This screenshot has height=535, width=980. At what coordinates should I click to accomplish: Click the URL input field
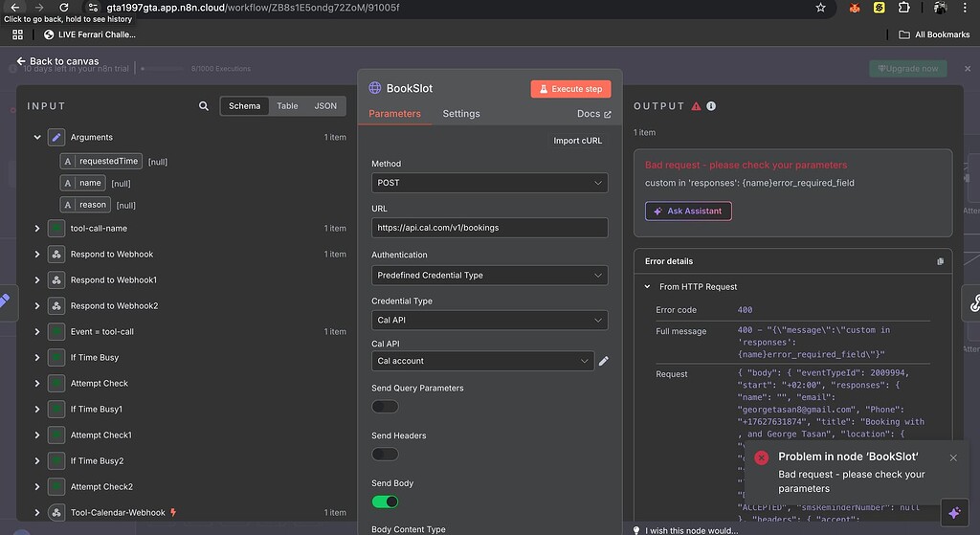pos(489,228)
